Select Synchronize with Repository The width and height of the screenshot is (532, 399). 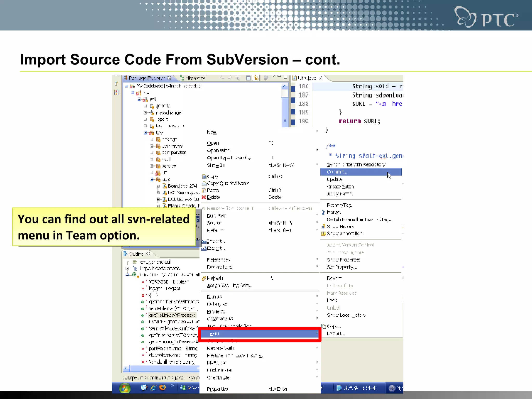coord(356,165)
